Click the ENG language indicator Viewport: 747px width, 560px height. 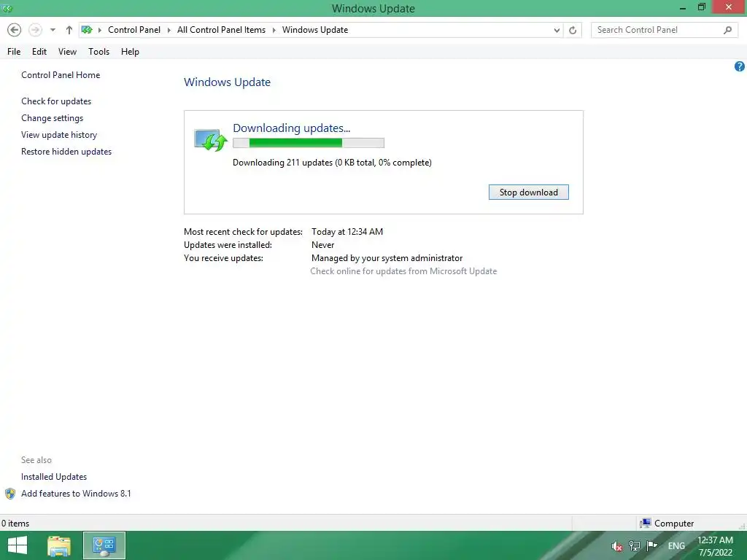[x=676, y=546]
